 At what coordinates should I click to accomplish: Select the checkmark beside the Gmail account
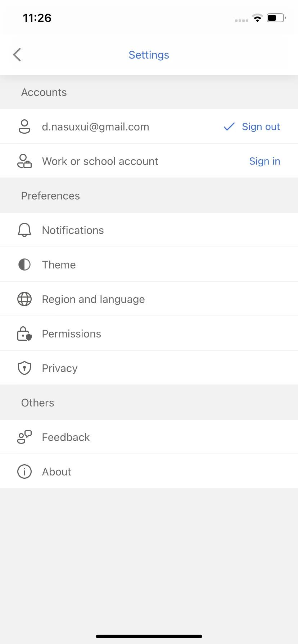pos(229,126)
